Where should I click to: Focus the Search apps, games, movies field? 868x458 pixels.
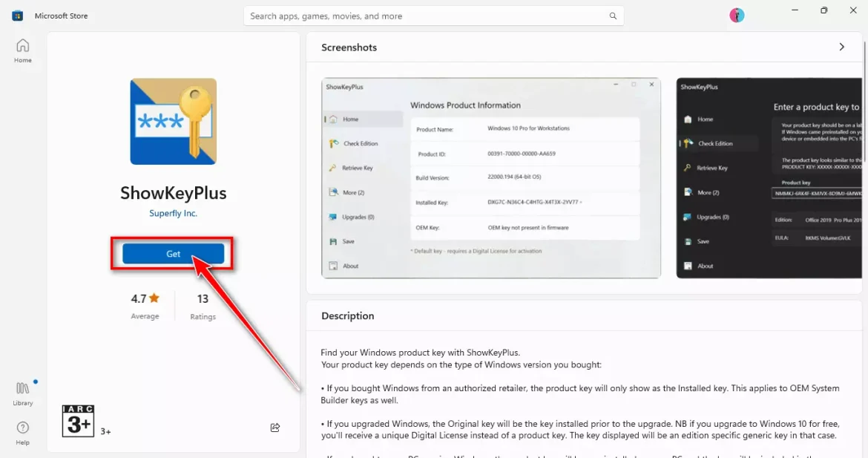click(433, 16)
